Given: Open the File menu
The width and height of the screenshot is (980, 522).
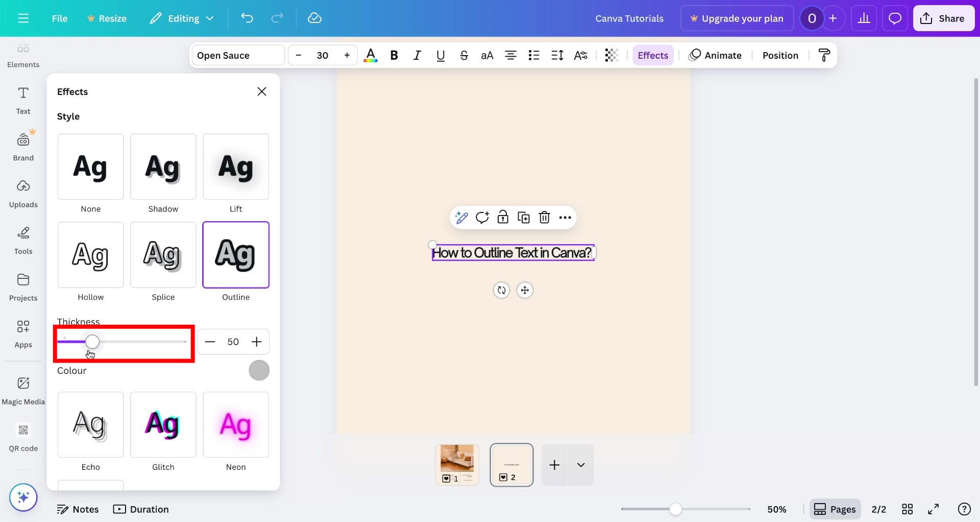Looking at the screenshot, I should click(59, 18).
